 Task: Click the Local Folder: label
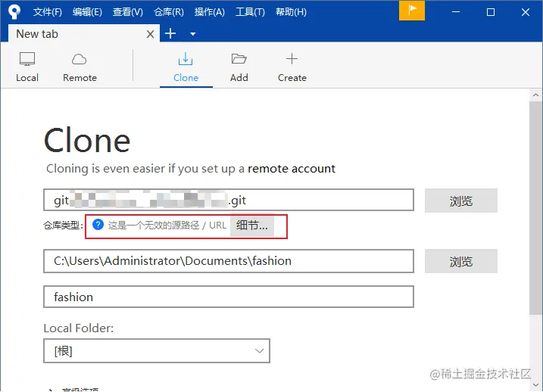pyautogui.click(x=79, y=328)
